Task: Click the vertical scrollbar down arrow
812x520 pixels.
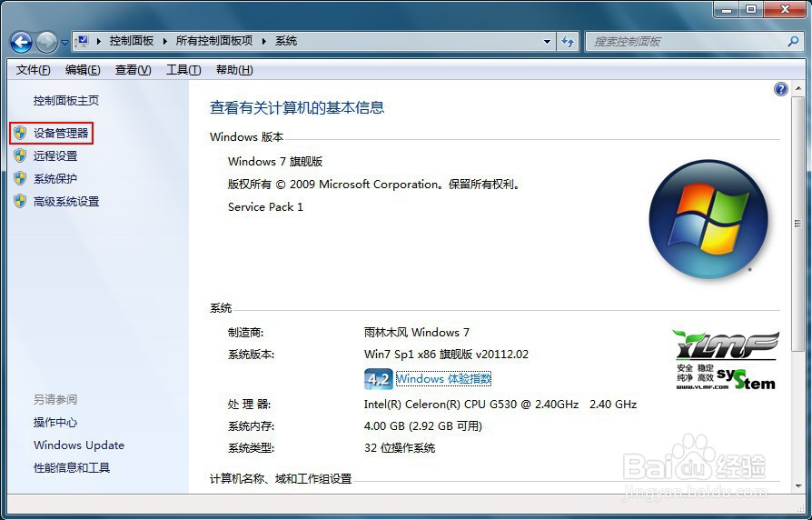Action: tap(797, 486)
